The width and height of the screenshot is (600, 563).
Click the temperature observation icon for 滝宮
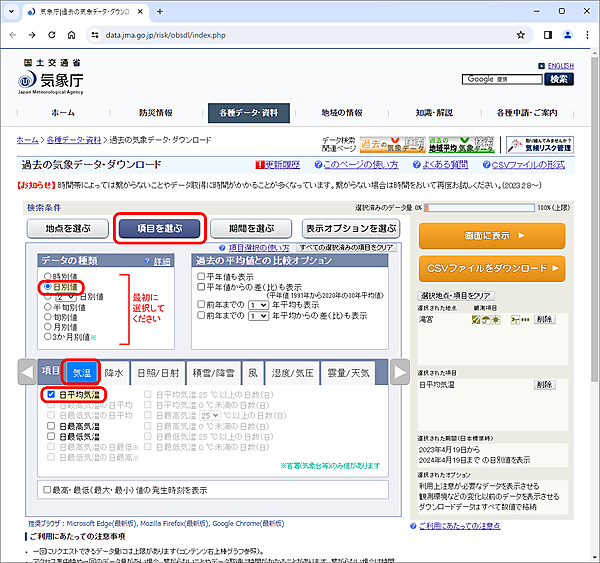click(476, 320)
